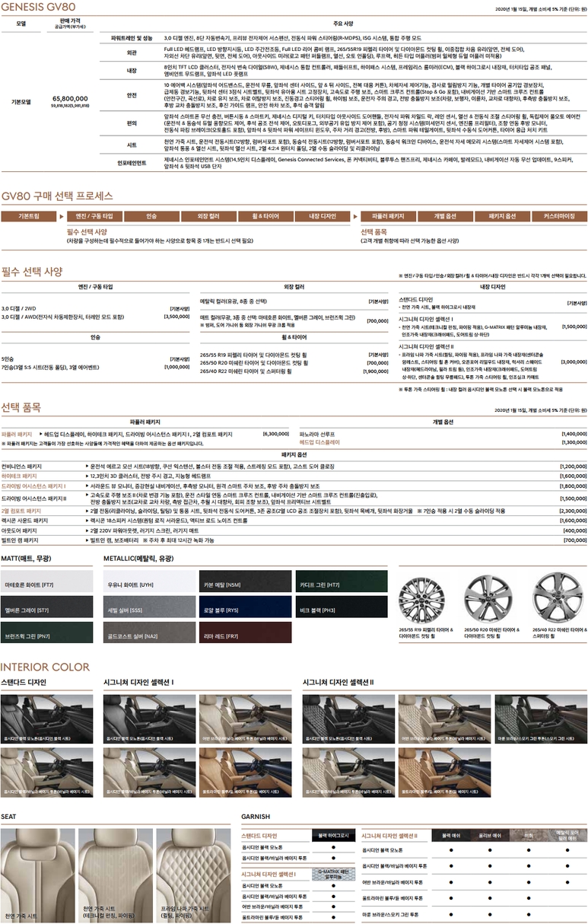Image resolution: width=588 pixels, height=924 pixels.
Task: View the 265/50 R20 wheel image
Action: click(x=490, y=598)
